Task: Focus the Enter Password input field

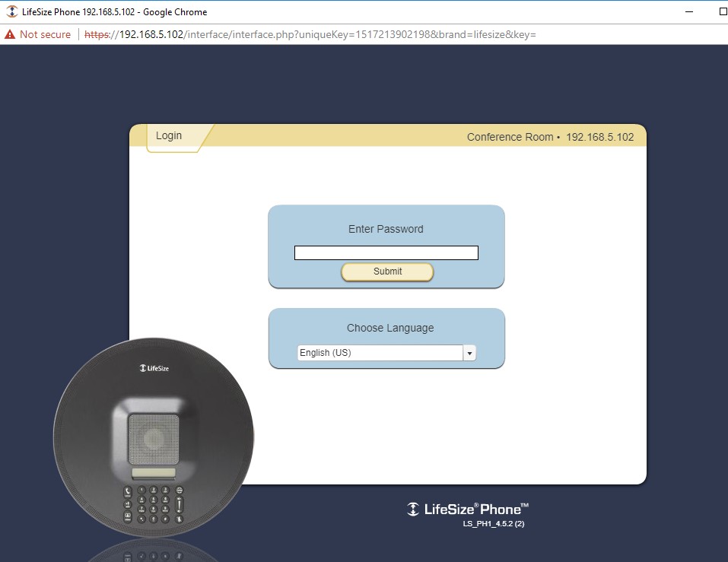Action: (386, 253)
